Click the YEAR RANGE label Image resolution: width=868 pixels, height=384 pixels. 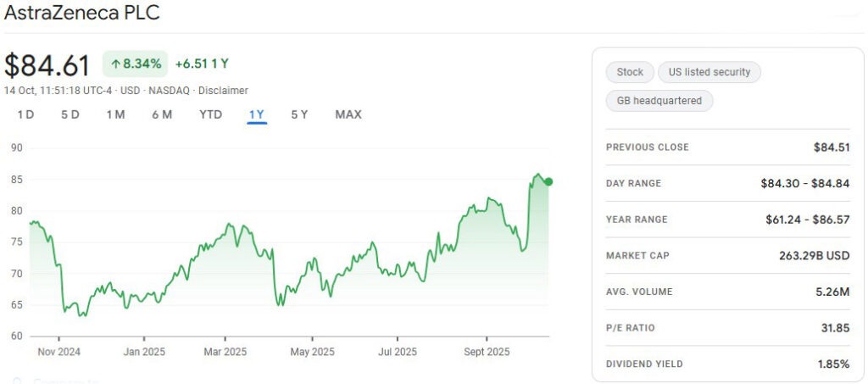pos(637,219)
